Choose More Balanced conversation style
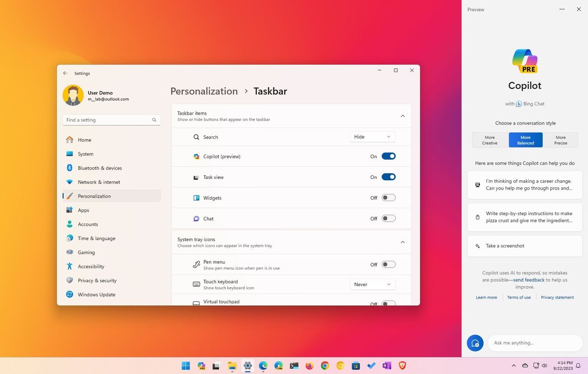 click(525, 140)
